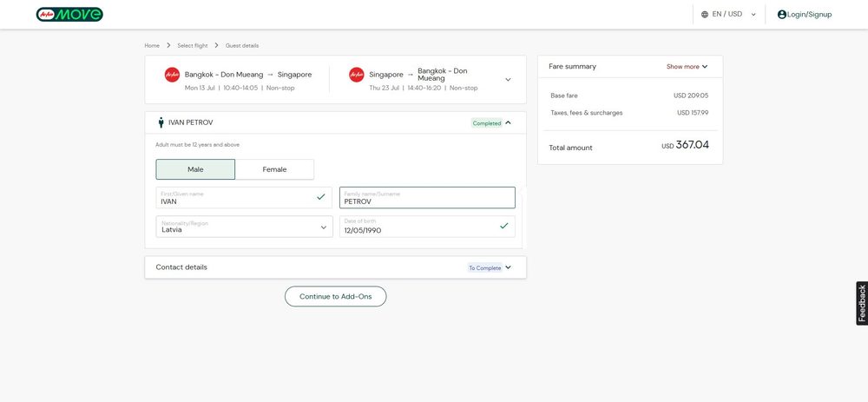This screenshot has height=402, width=868.
Task: Go to Home breadcrumb
Action: click(152, 45)
